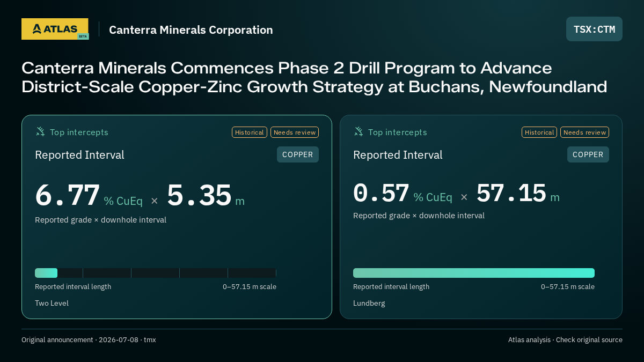Viewport: 644px width, 362px height.
Task: Click Needs review badge in Lundberg card
Action: (x=584, y=132)
